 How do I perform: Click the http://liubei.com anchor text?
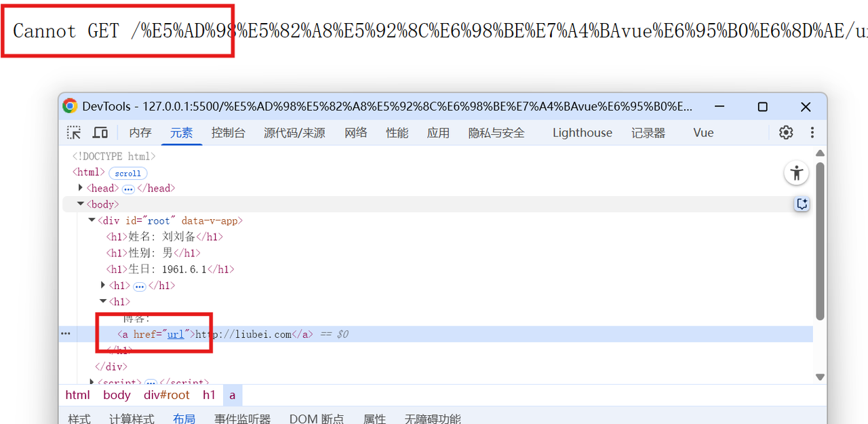[243, 334]
